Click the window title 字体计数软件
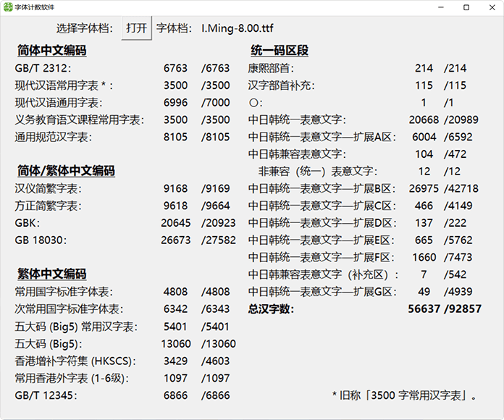 click(x=34, y=7)
